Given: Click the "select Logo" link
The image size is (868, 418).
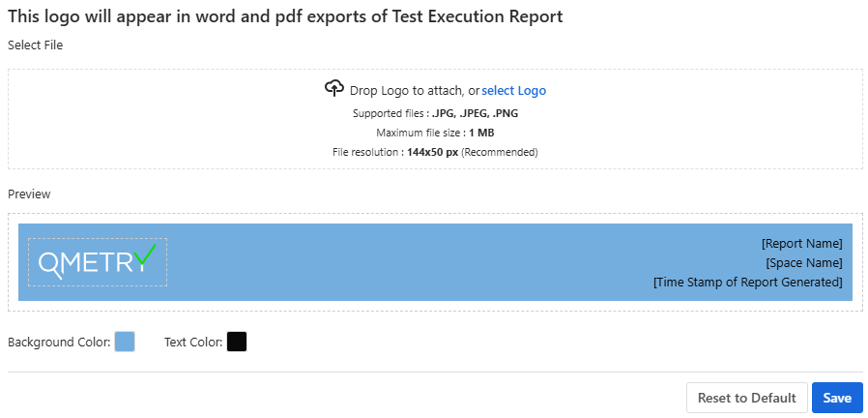Looking at the screenshot, I should 513,91.
